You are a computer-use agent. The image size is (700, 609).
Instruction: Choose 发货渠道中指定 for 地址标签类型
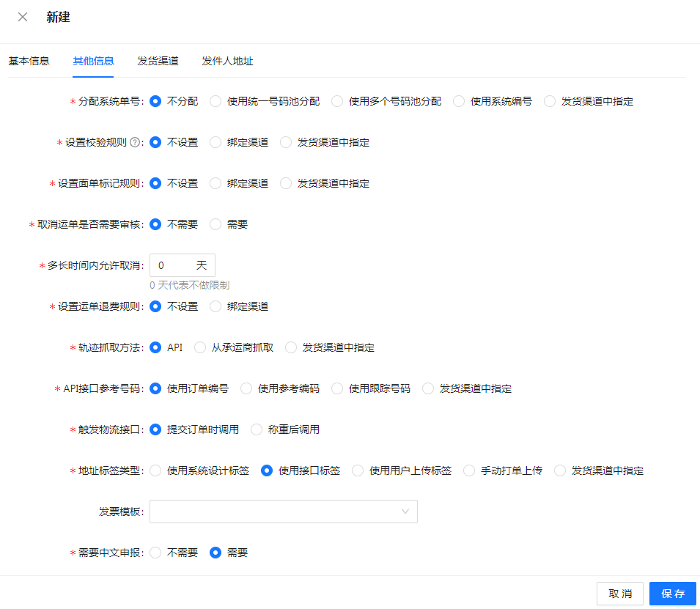tap(560, 470)
